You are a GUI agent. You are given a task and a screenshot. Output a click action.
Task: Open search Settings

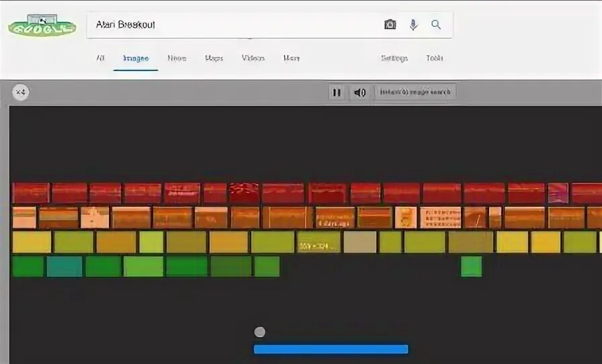point(394,58)
